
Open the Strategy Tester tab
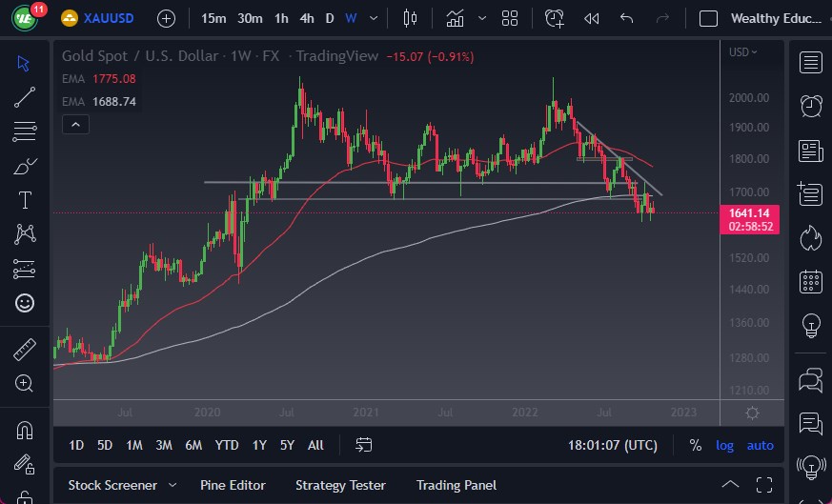pyautogui.click(x=340, y=485)
